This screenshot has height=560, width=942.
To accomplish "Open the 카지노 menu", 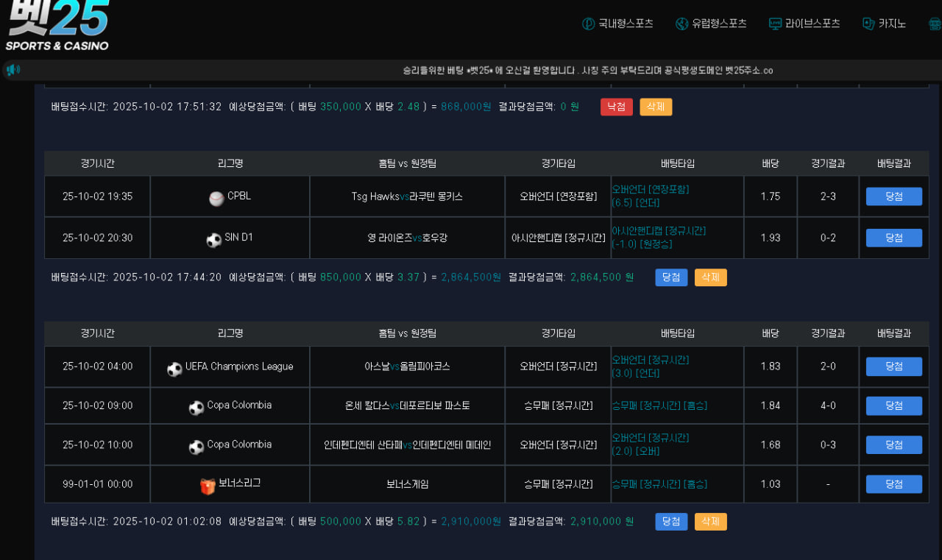I will pos(884,24).
